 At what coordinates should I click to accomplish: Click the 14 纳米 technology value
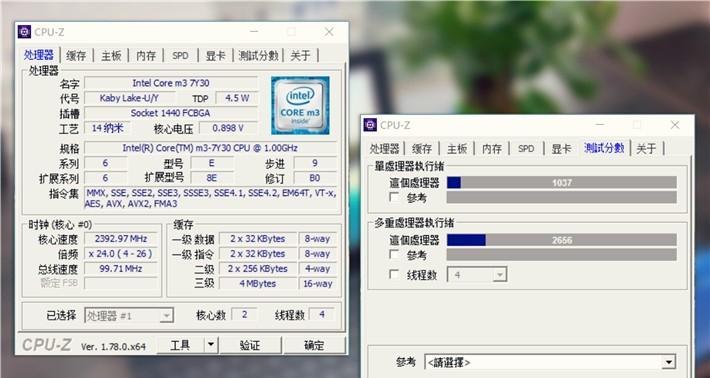(107, 128)
